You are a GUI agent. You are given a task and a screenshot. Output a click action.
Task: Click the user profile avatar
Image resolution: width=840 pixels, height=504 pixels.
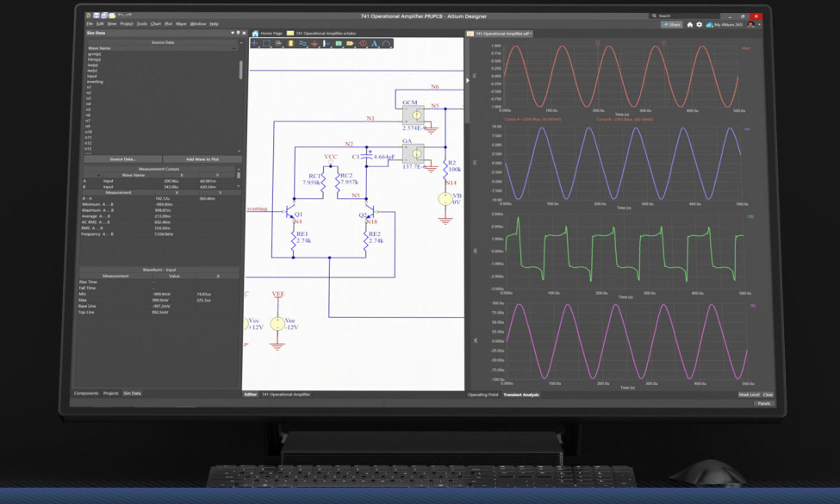[751, 25]
